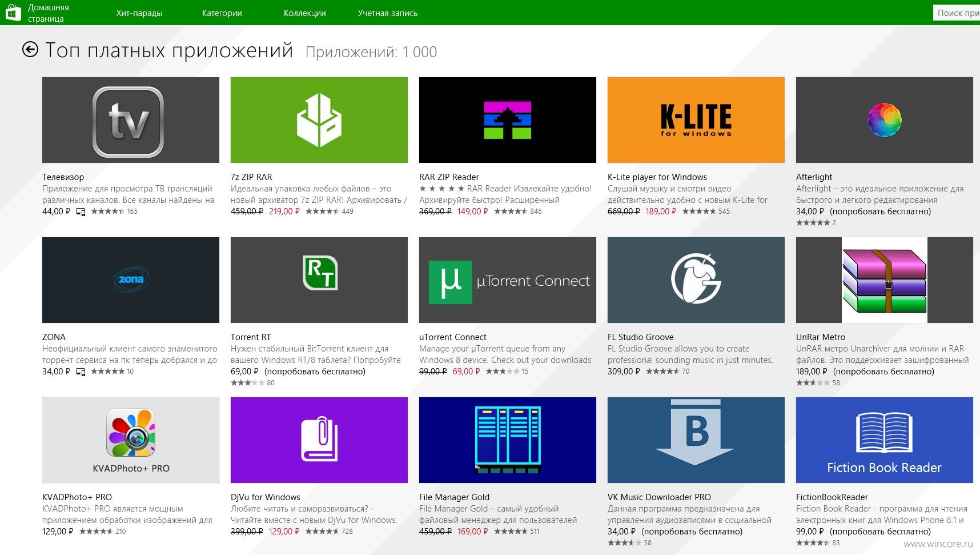Click the uTorrent Connect app title
Screen dimensions: 980x555
(453, 337)
